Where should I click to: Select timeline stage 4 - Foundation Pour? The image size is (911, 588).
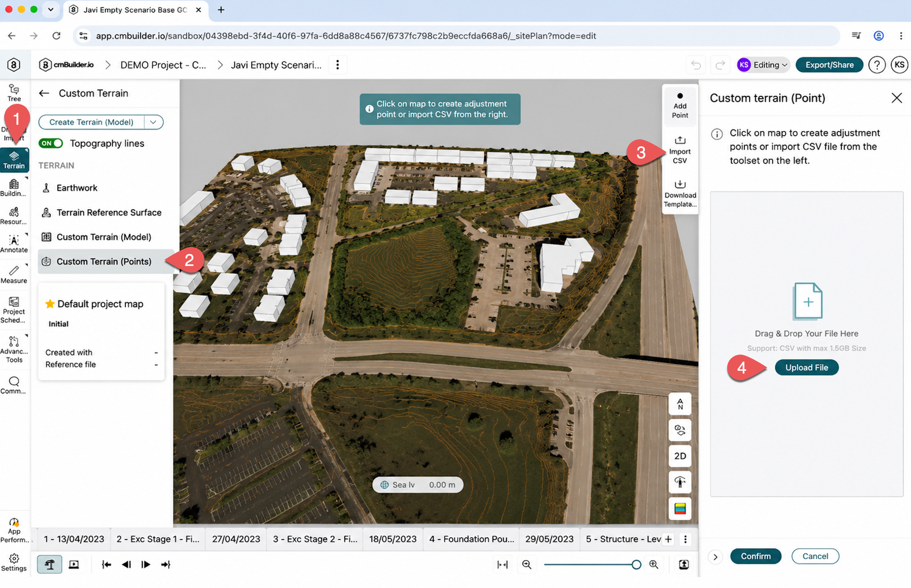[472, 539]
